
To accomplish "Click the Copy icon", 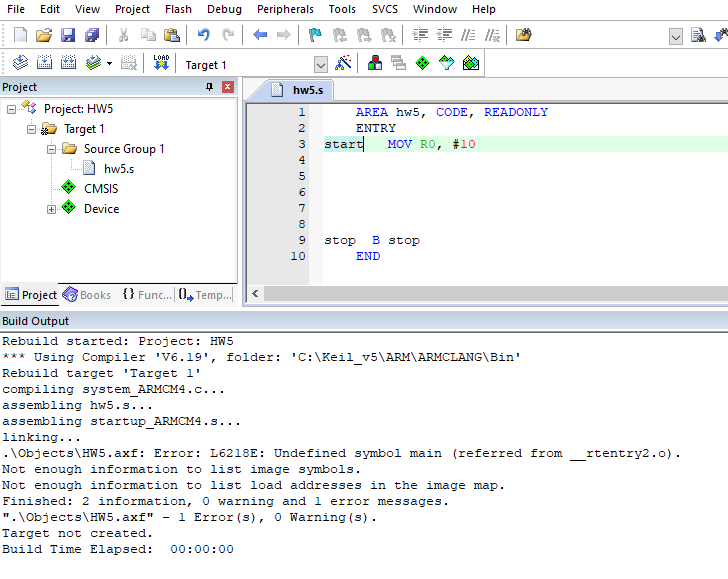I will pyautogui.click(x=148, y=35).
